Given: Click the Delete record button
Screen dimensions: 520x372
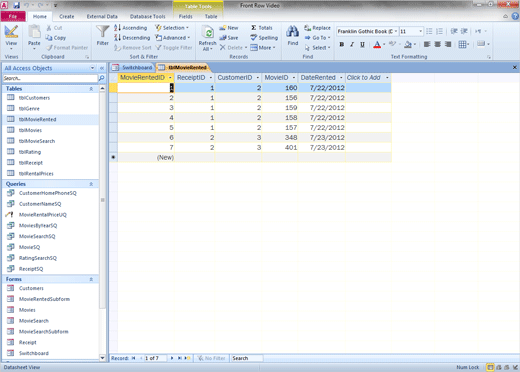Looking at the screenshot, I should (233, 48).
